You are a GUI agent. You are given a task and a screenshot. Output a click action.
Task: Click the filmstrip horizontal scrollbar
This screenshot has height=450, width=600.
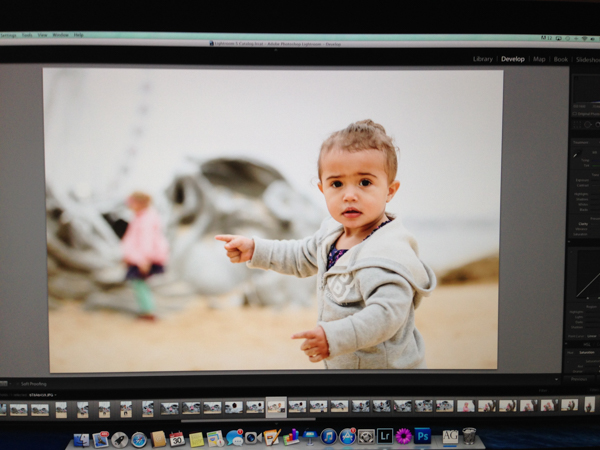coord(248,420)
